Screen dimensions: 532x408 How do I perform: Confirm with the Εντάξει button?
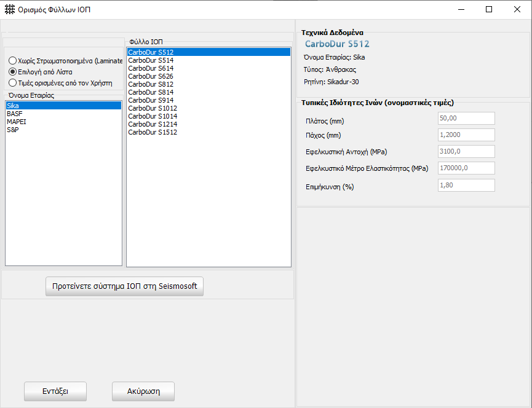(55, 391)
